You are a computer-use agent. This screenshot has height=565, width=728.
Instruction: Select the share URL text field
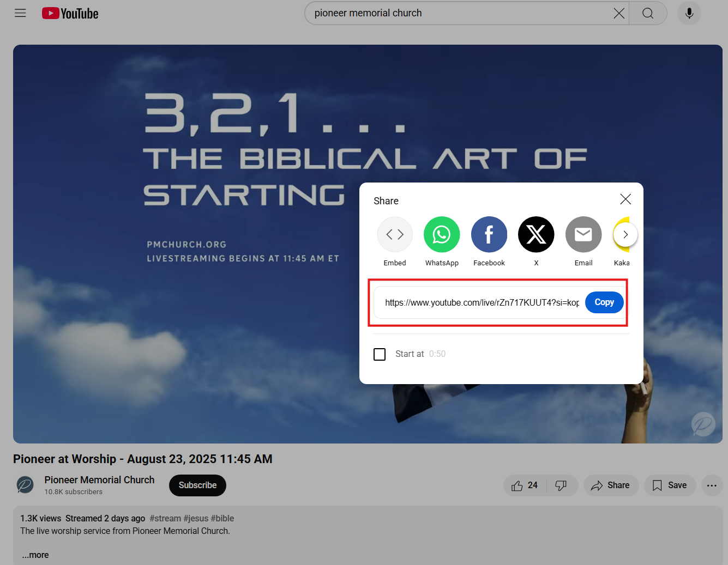482,302
